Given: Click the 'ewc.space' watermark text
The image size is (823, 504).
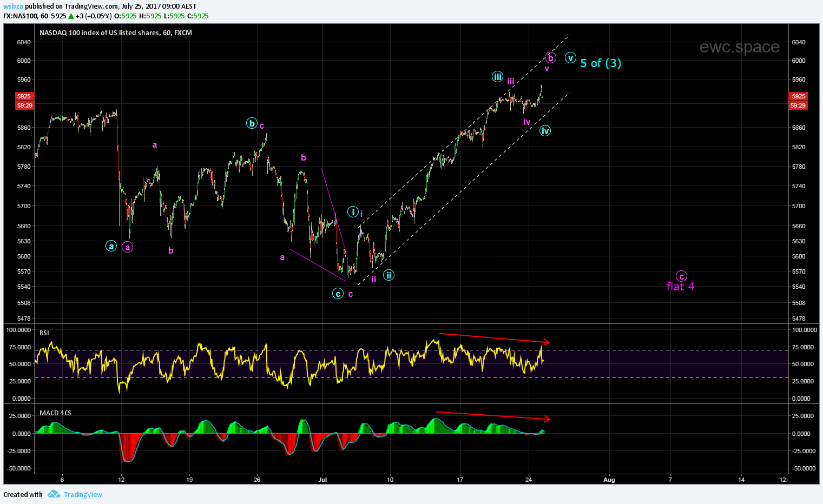Looking at the screenshot, I should pos(739,47).
